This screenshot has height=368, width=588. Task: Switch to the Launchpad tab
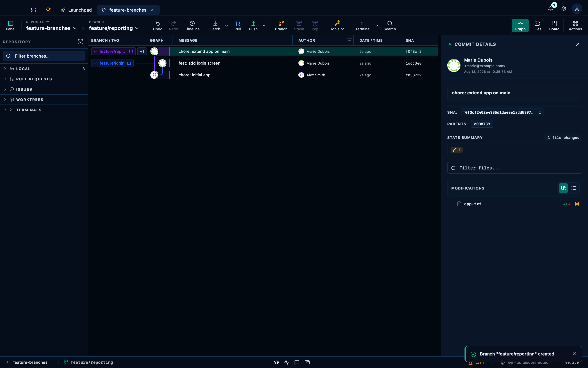pyautogui.click(x=76, y=10)
